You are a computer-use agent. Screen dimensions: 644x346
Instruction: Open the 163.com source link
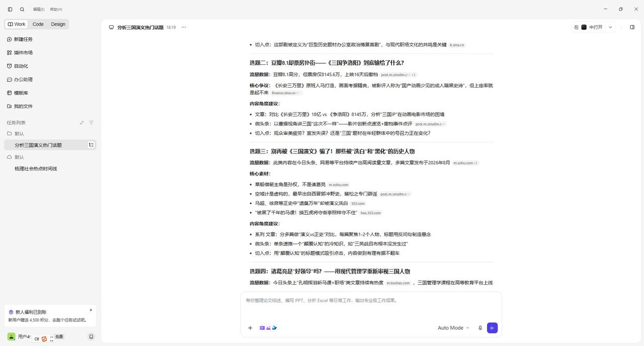click(x=358, y=204)
